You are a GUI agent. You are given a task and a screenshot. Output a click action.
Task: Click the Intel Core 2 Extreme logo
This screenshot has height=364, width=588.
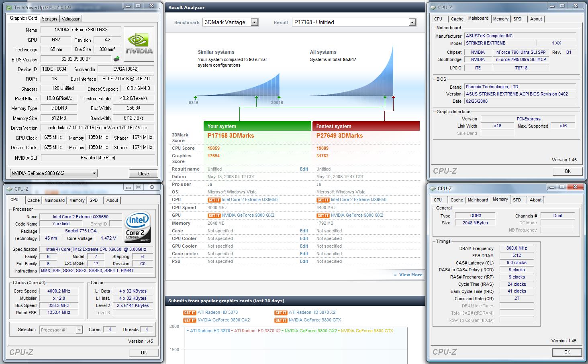(138, 227)
